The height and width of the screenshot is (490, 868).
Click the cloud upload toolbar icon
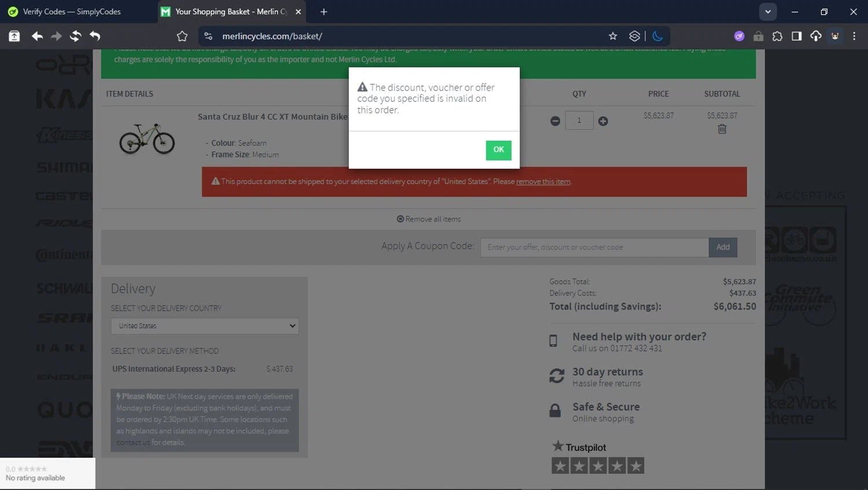pos(816,36)
